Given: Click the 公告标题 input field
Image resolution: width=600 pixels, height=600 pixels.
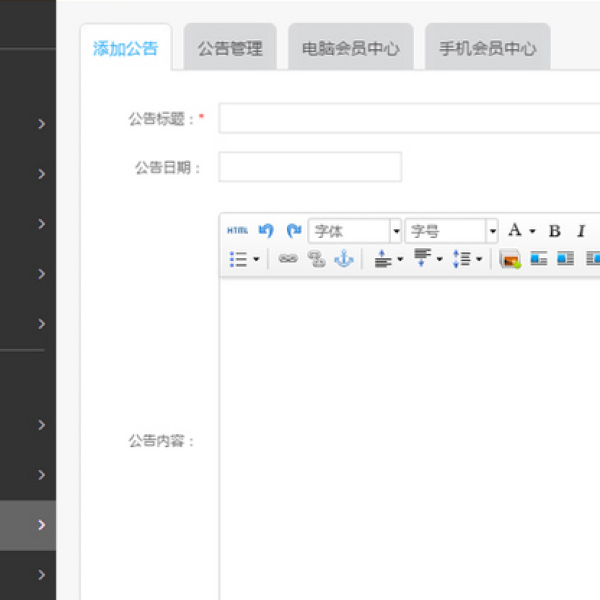Looking at the screenshot, I should 409,118.
